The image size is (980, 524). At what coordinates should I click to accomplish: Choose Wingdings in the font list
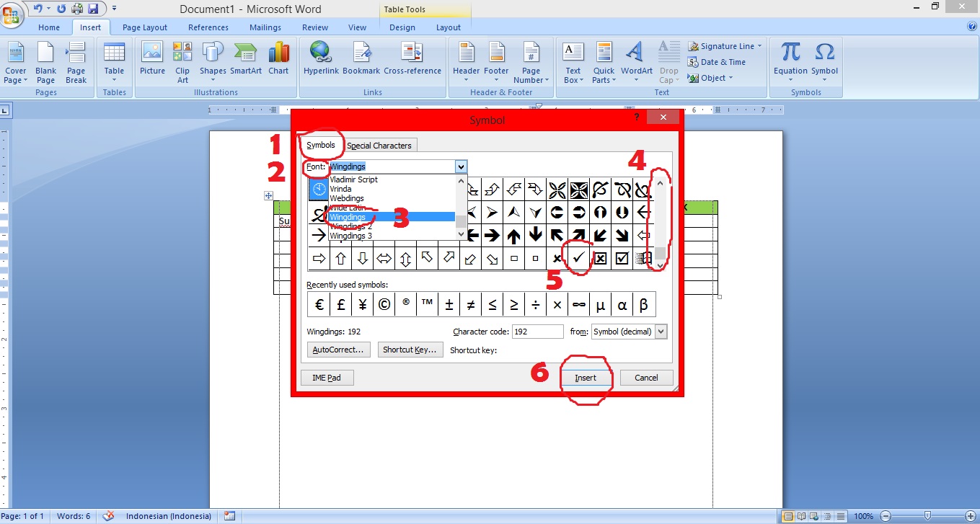coord(392,217)
